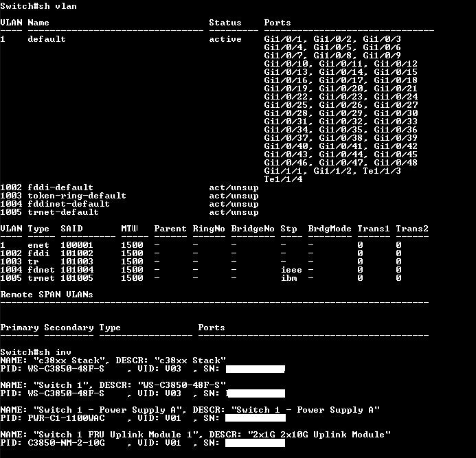This screenshot has width=476, height=458.
Task: Click the 'Primary' column header
Action: [x=19, y=327]
